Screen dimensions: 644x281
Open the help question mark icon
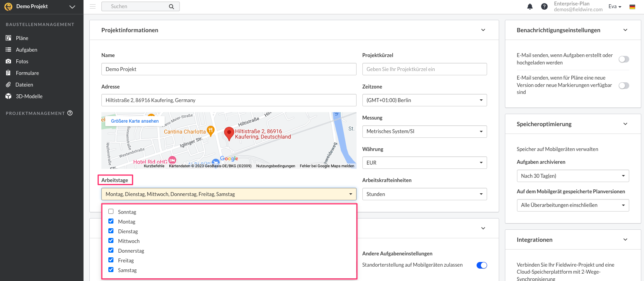(x=544, y=7)
